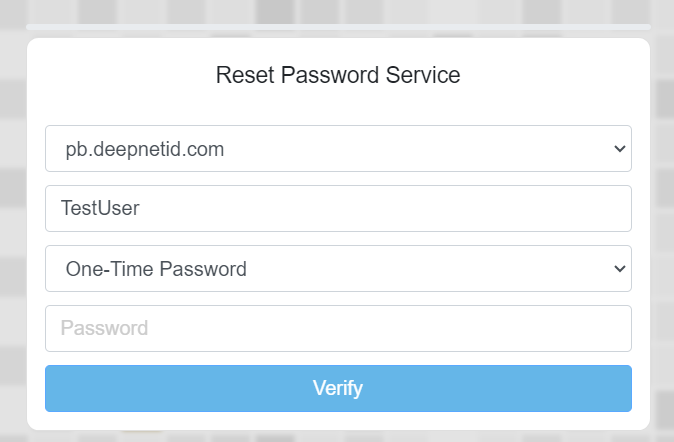Viewport: 674px width, 442px height.
Task: Open the pb.deepnetid.com domain dropdown
Action: [x=338, y=148]
